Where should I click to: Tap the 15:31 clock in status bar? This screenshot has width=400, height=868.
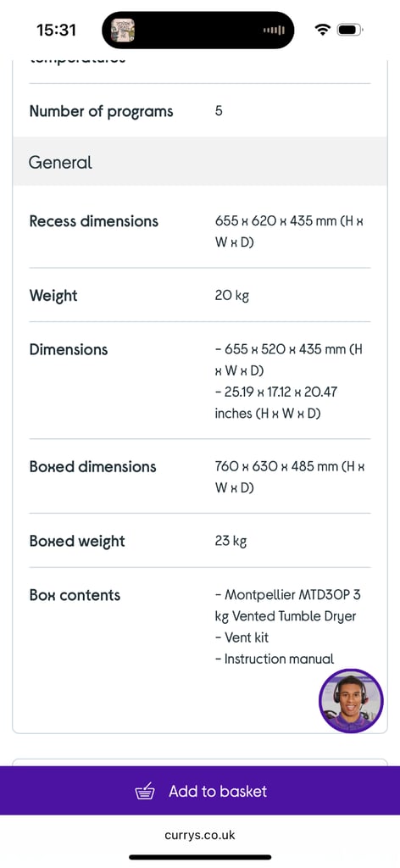56,30
